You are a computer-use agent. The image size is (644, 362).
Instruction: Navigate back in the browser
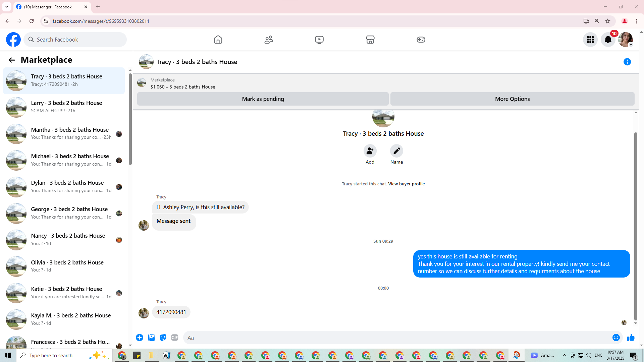(x=7, y=21)
